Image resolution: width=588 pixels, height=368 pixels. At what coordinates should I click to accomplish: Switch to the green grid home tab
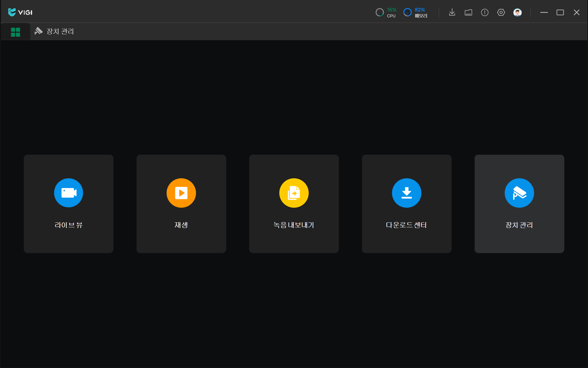[15, 32]
